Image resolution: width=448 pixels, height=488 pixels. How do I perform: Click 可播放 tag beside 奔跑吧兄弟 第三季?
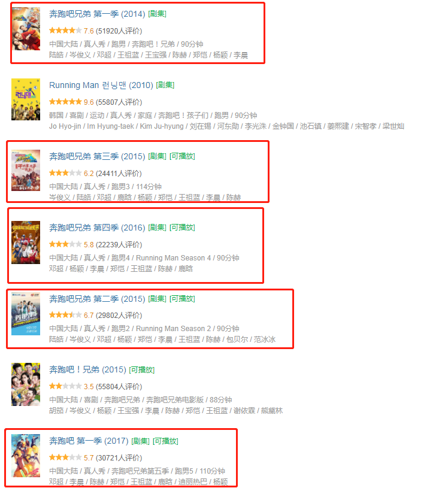182,156
